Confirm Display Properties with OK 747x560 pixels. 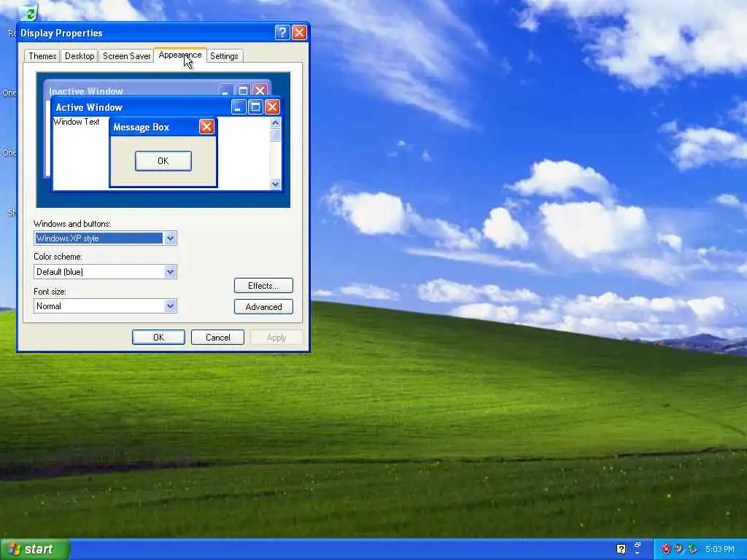click(158, 337)
